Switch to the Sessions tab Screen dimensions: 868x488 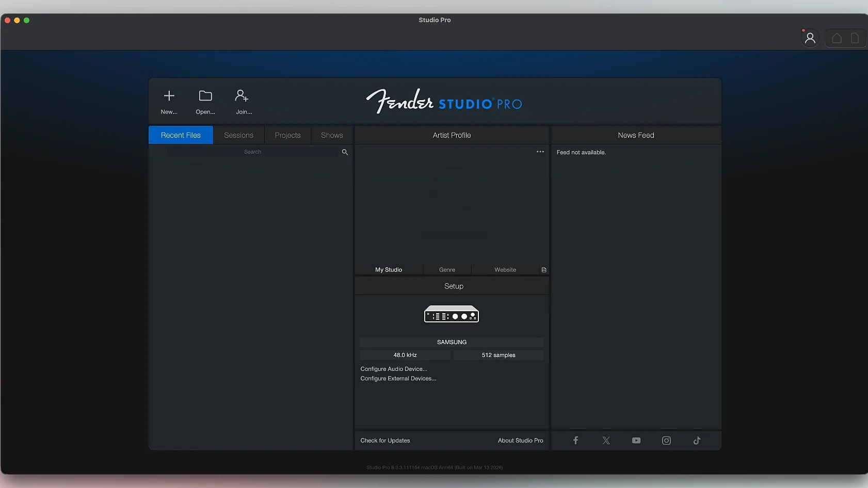239,135
